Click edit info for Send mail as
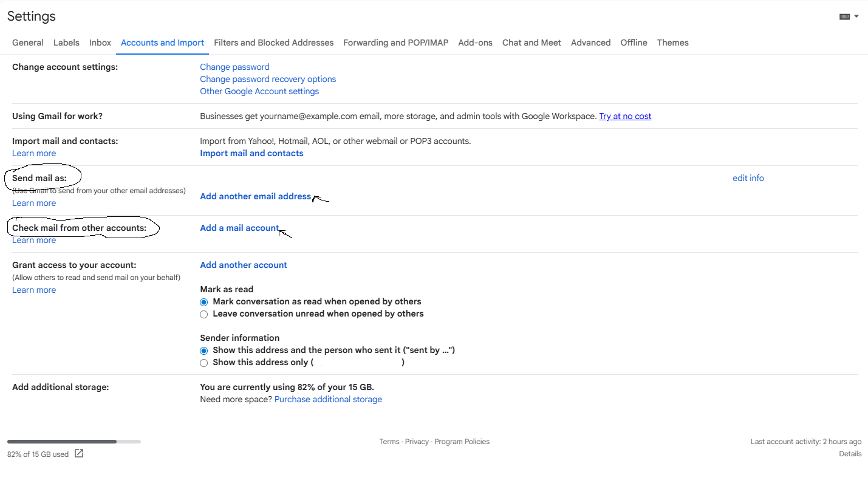Viewport: 868px width, 483px height. click(x=748, y=178)
